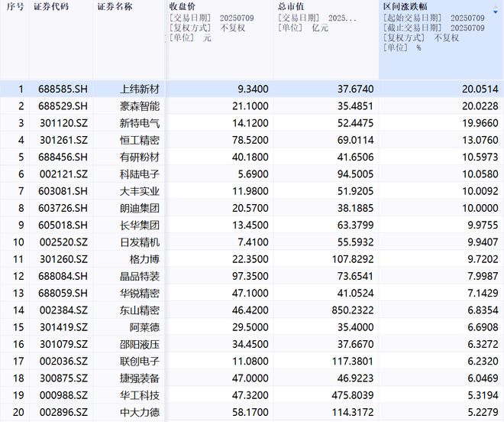504x422 pixels.
Task: Click closing price 78.5200
Action: click(250, 140)
